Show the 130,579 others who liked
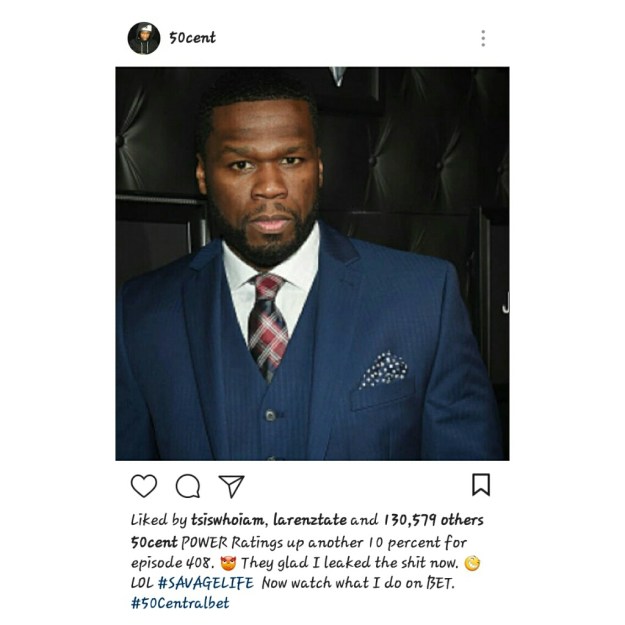625x625 pixels. tap(433, 520)
